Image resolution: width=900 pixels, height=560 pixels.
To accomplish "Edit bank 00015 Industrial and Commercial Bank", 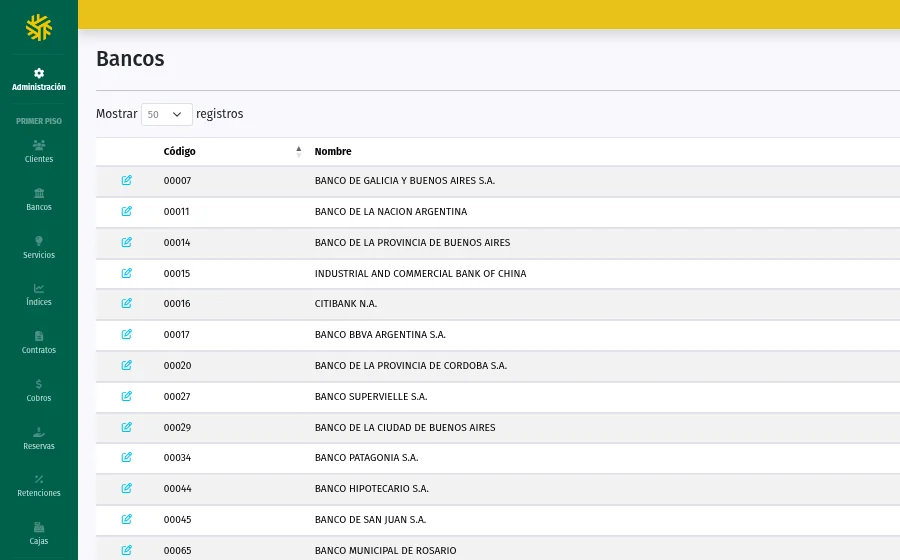I will (127, 273).
